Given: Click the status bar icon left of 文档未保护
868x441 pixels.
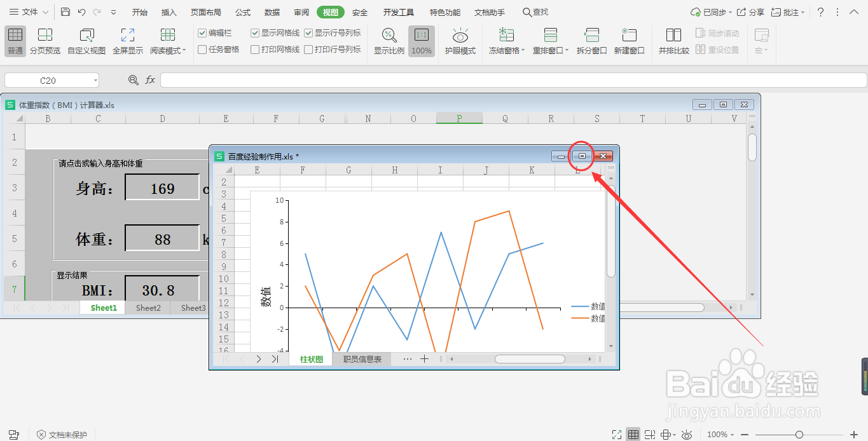Looking at the screenshot, I should tap(13, 435).
